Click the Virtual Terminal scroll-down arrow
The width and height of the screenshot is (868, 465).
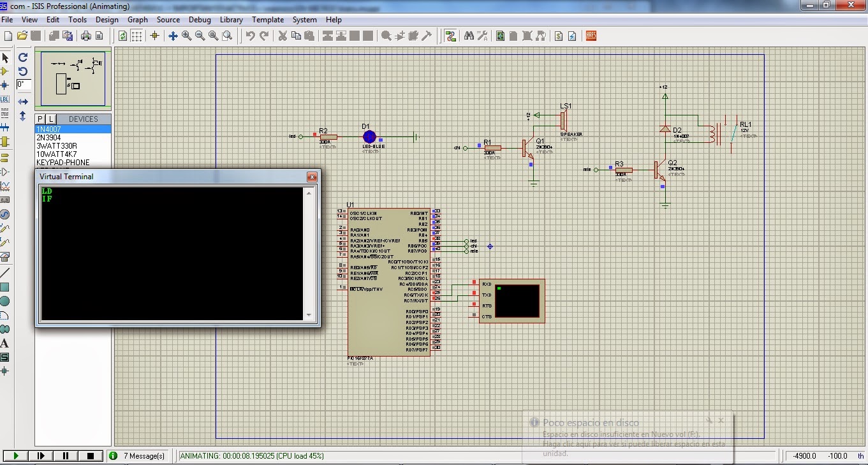308,314
